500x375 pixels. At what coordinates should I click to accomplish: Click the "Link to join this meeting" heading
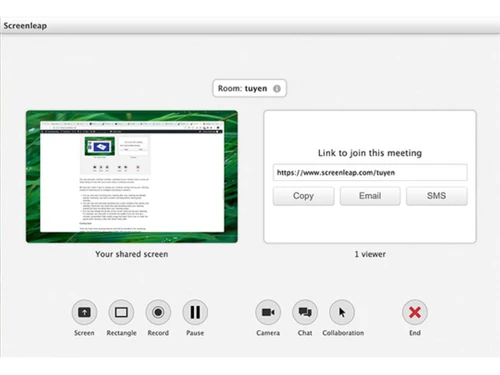(x=370, y=153)
